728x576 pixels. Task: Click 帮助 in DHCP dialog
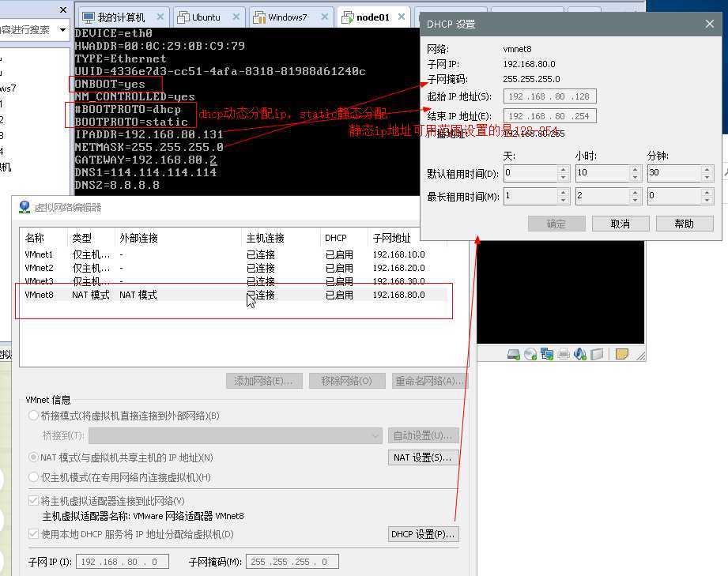pyautogui.click(x=685, y=224)
